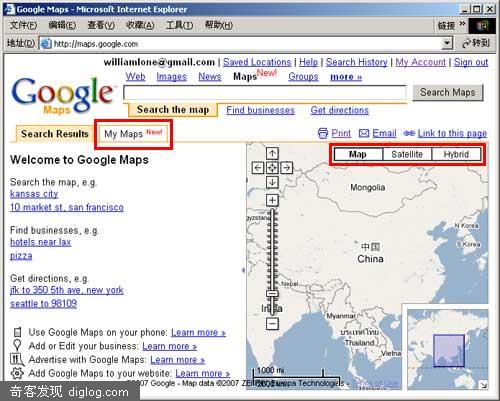The height and width of the screenshot is (401, 500).
Task: Open the Groups link
Action: click(303, 77)
